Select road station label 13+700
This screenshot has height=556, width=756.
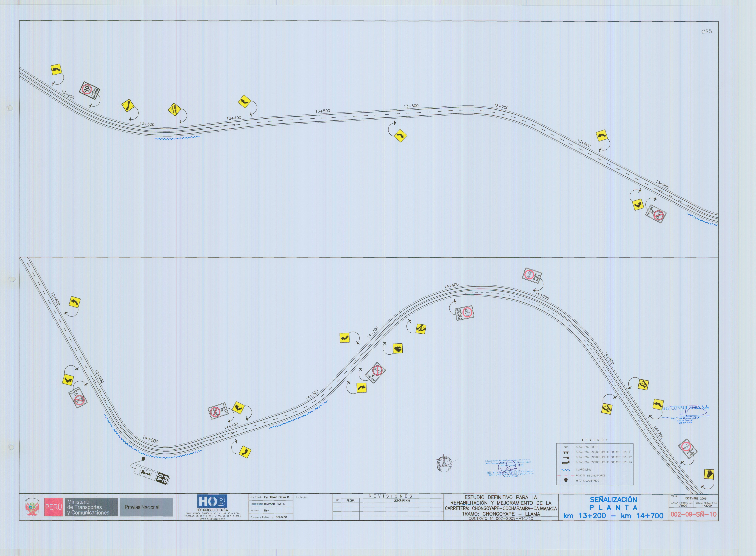501,107
